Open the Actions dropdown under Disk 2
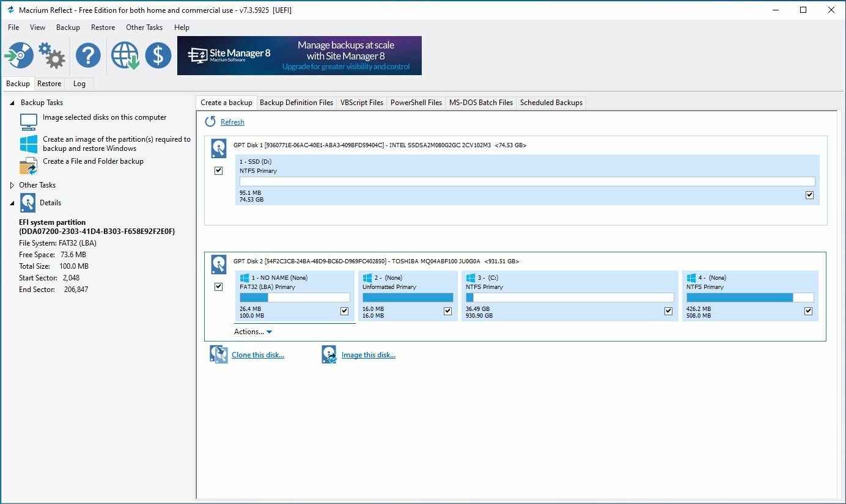Image resolution: width=846 pixels, height=504 pixels. pyautogui.click(x=253, y=332)
